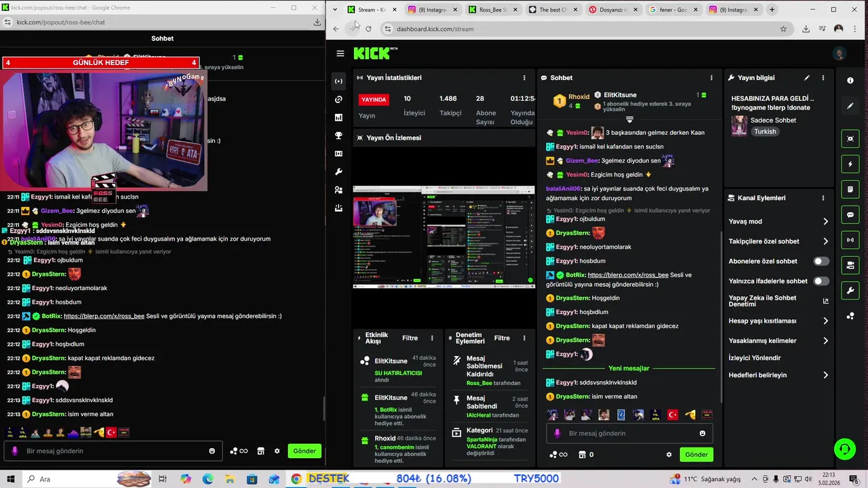Image resolution: width=868 pixels, height=488 pixels.
Task: Open the trophy achievements sidebar icon
Action: (x=338, y=136)
